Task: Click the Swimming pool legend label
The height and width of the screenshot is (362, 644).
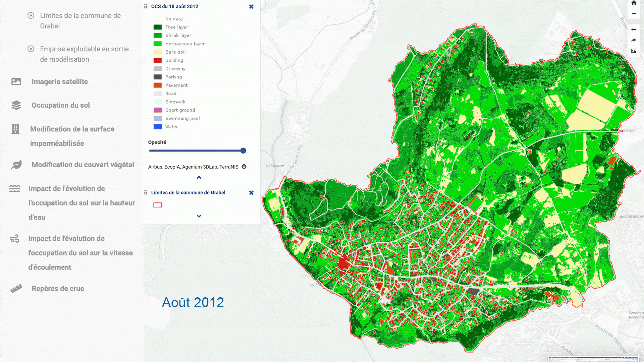Action: coord(182,118)
